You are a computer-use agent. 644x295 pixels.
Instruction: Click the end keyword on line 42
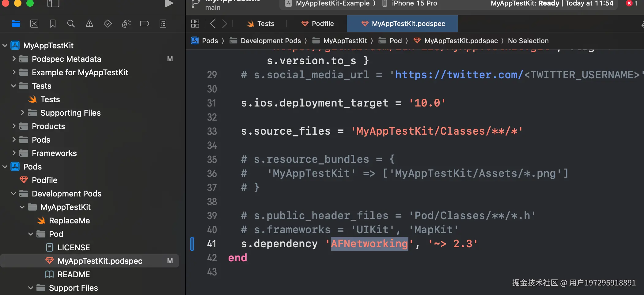(x=237, y=258)
